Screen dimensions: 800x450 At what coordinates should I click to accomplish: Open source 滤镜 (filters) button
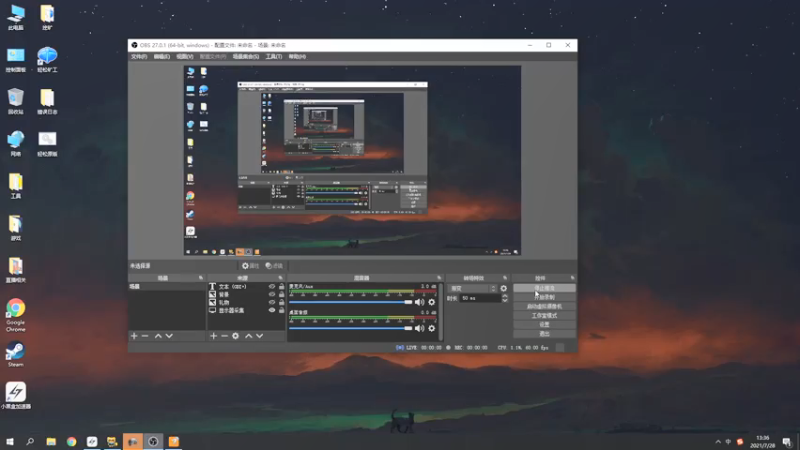click(274, 266)
